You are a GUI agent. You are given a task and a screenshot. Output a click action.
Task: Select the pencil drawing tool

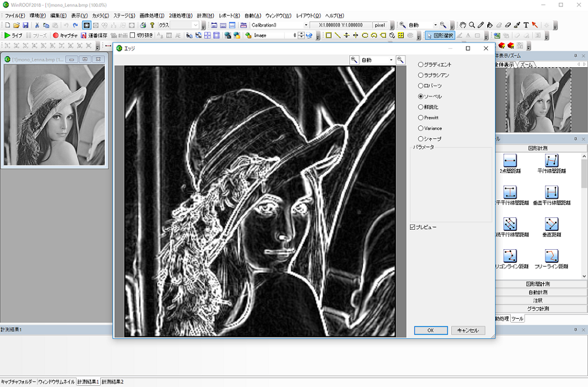481,25
